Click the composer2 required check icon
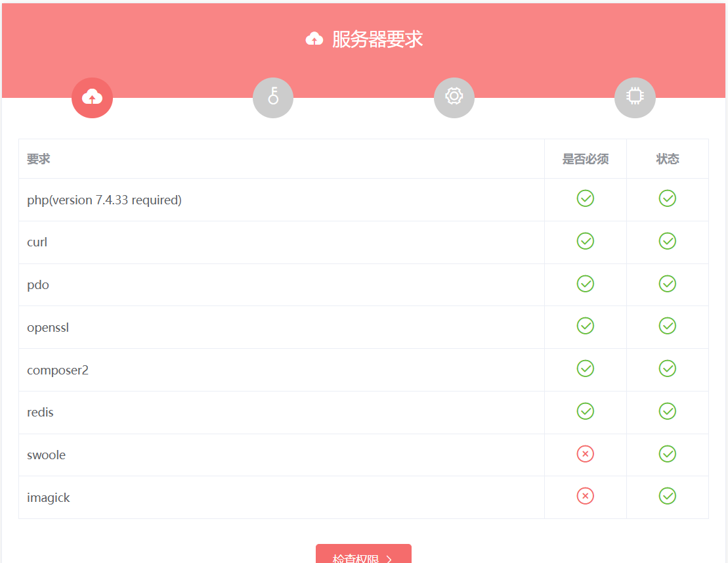Viewport: 728px width, 563px height. pos(585,369)
